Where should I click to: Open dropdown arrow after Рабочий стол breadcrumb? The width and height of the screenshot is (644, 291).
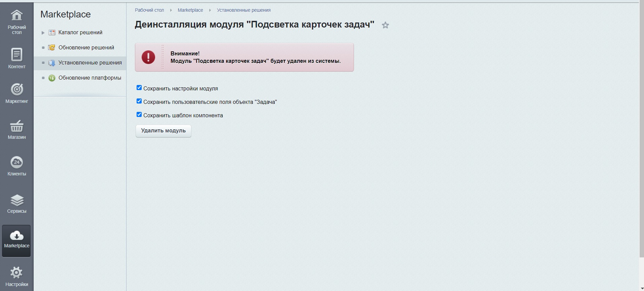click(x=171, y=10)
